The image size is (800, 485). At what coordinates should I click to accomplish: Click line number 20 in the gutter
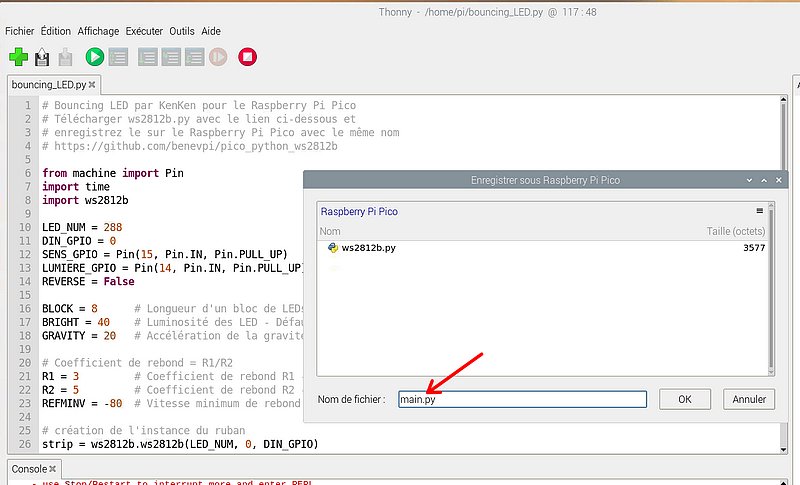(x=25, y=363)
